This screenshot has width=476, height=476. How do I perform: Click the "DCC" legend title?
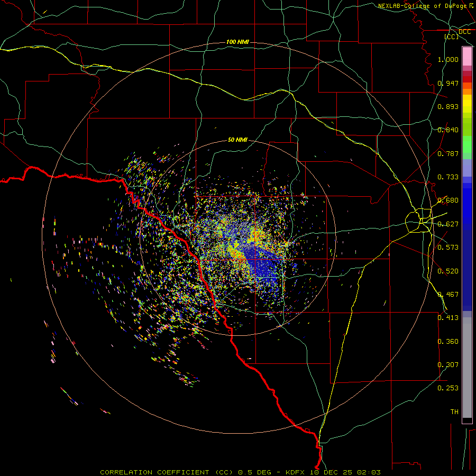pyautogui.click(x=464, y=32)
